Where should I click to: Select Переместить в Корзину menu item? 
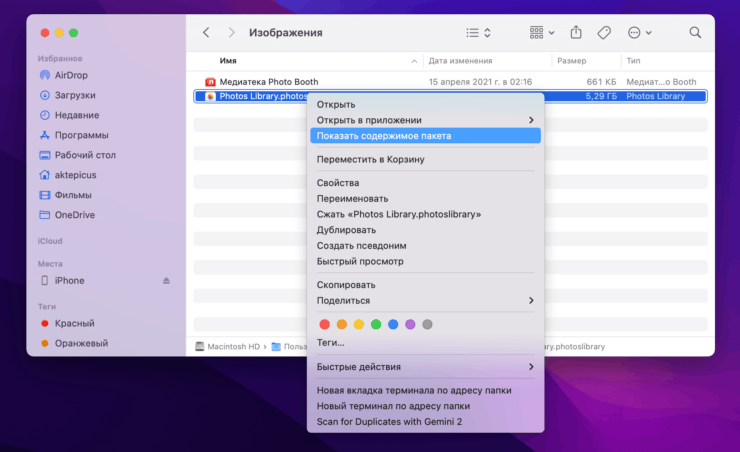tap(371, 159)
